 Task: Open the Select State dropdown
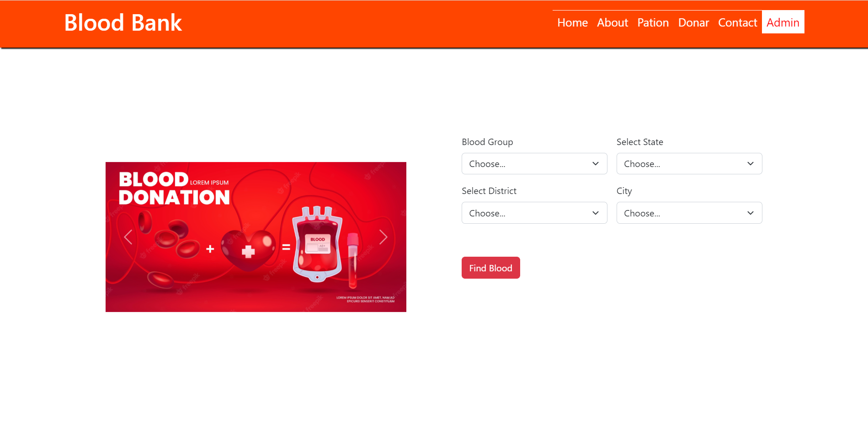689,163
